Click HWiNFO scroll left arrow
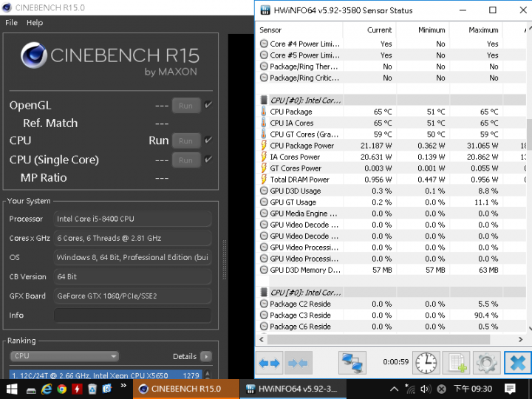Screen dimensions: 532x399 click(262, 339)
